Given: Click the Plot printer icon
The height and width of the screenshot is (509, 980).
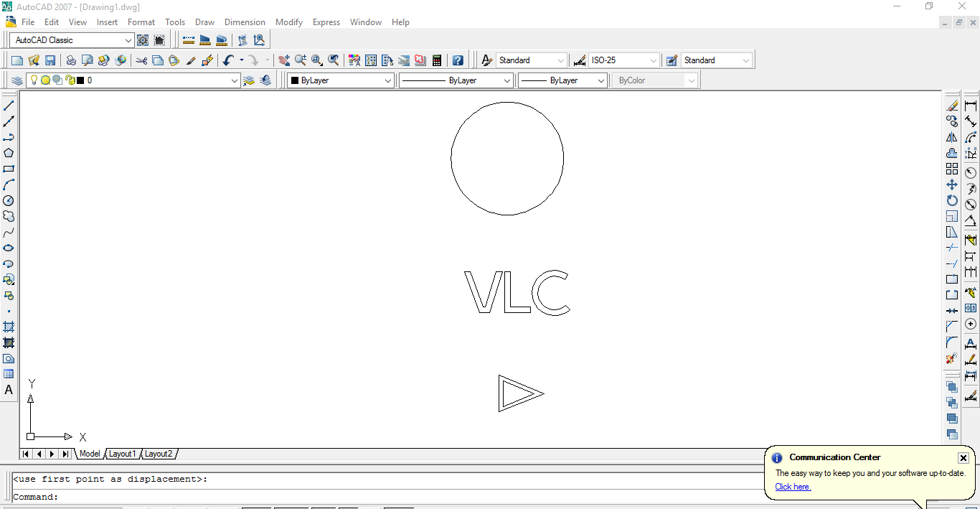Looking at the screenshot, I should 71,60.
